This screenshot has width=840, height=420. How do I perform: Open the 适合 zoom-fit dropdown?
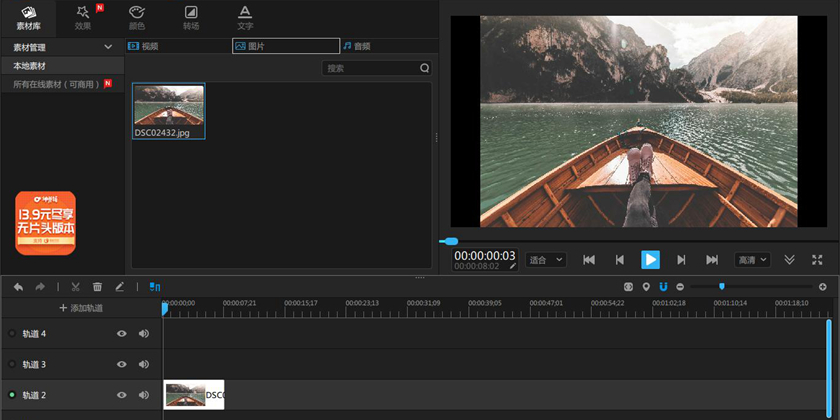(x=546, y=260)
